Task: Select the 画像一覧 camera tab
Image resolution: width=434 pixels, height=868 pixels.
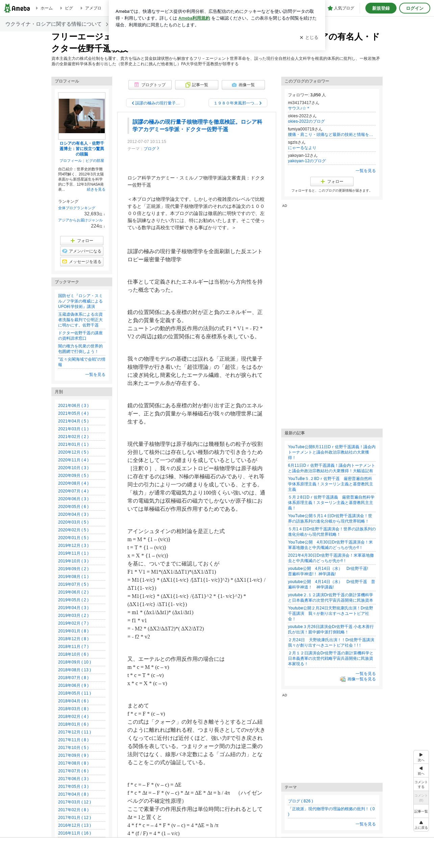Action: pyautogui.click(x=243, y=85)
